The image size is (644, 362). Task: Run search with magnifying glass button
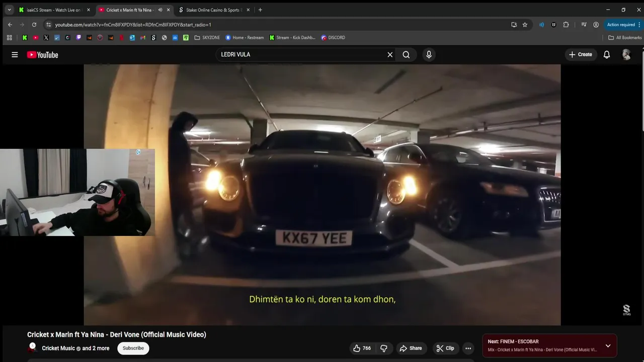[x=406, y=55]
